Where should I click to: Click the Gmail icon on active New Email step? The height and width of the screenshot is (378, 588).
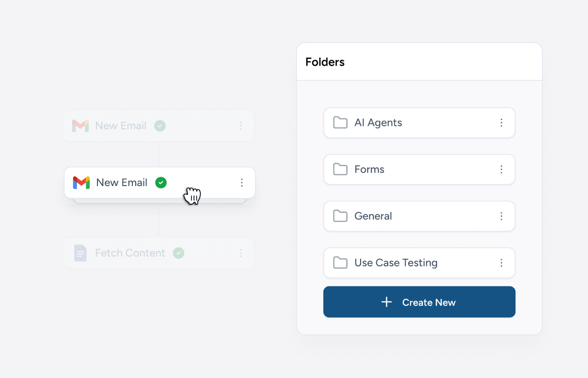pyautogui.click(x=81, y=183)
